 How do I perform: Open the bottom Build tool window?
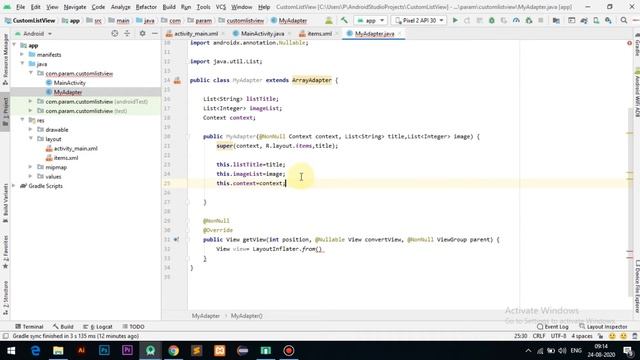(x=63, y=327)
